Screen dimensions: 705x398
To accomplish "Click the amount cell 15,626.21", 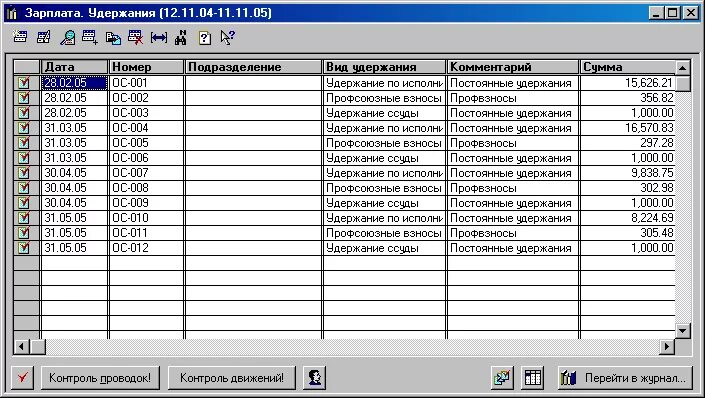I will [x=628, y=83].
